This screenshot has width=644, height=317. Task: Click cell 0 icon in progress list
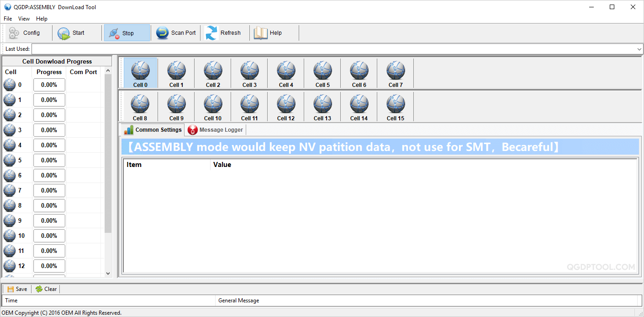[10, 85]
